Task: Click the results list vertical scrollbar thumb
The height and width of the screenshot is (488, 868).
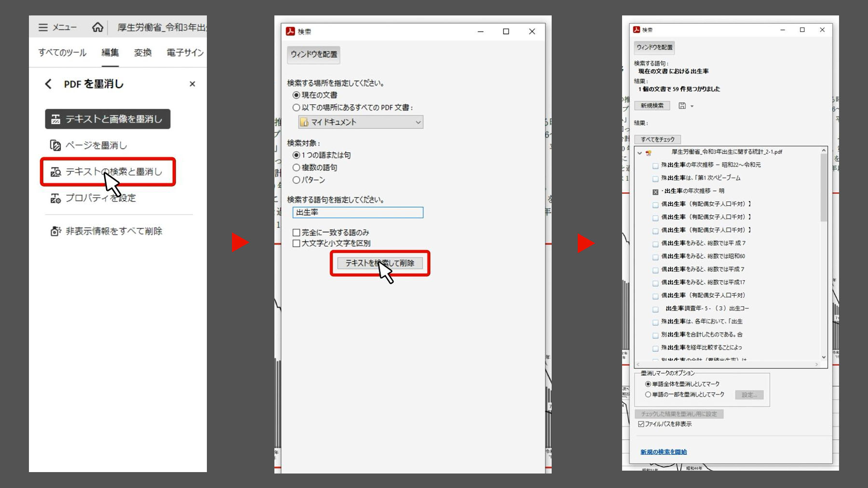Action: 824,188
